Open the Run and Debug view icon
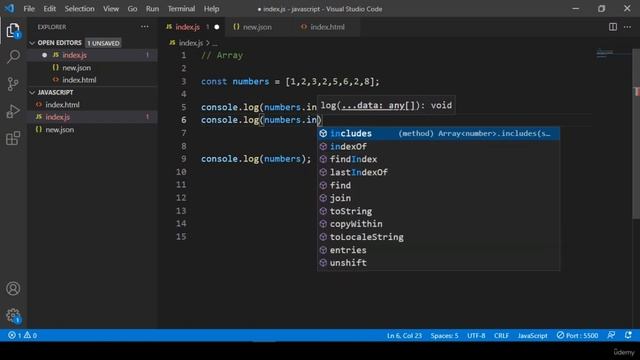Viewport: 640px width, 360px height. coord(13,111)
